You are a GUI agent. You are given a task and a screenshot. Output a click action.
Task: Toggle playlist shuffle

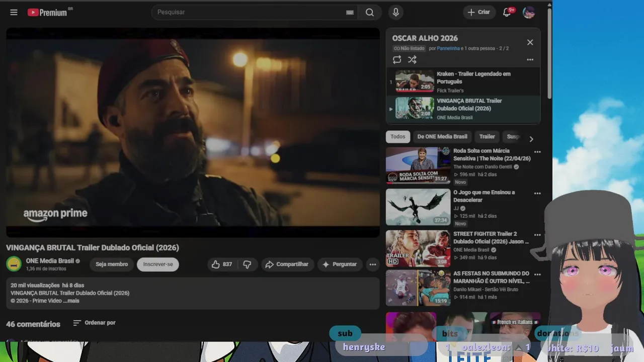click(x=412, y=59)
